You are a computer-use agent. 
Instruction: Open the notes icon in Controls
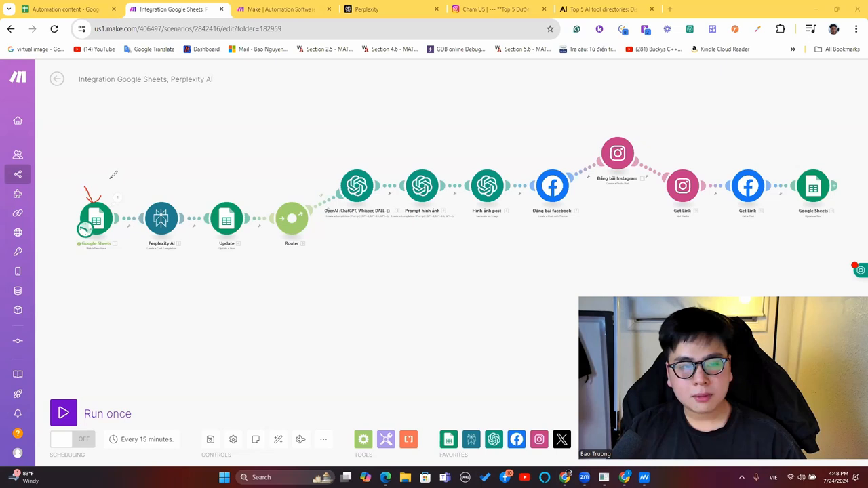(x=256, y=439)
